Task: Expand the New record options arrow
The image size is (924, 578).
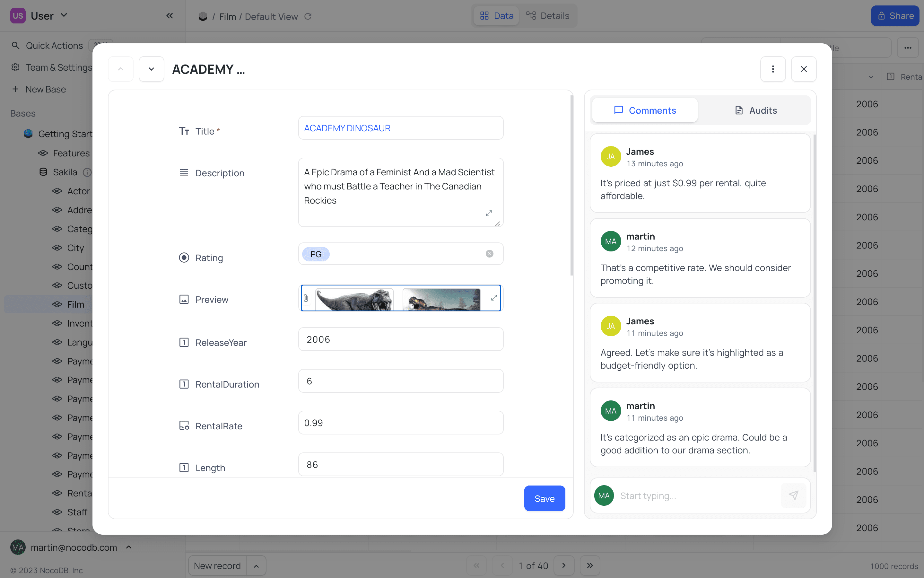Action: click(256, 566)
